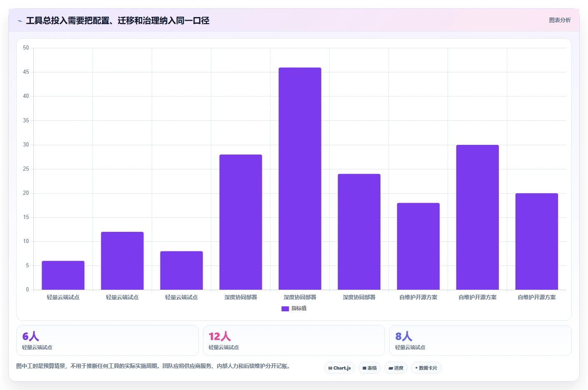Open the 6人 轻量云端试点 data card

(x=108, y=340)
